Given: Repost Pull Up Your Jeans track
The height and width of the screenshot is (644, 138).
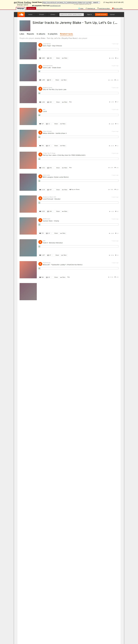Looking at the screenshot, I should coord(49,168).
